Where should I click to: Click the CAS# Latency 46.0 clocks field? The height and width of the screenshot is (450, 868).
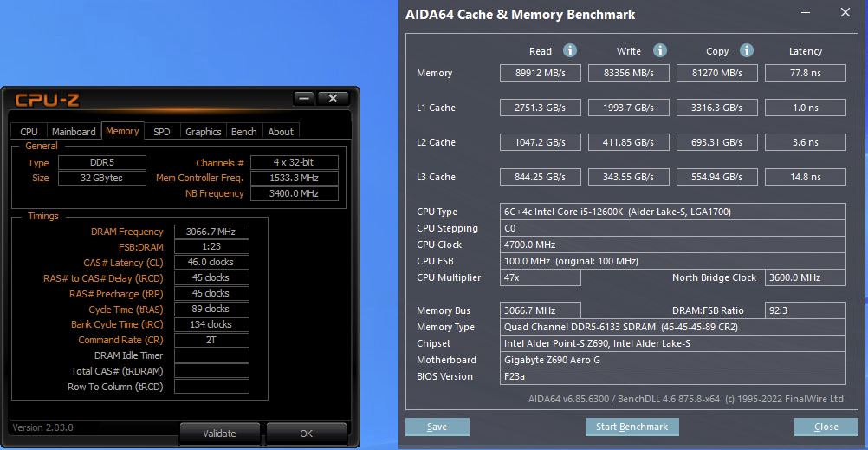211,262
